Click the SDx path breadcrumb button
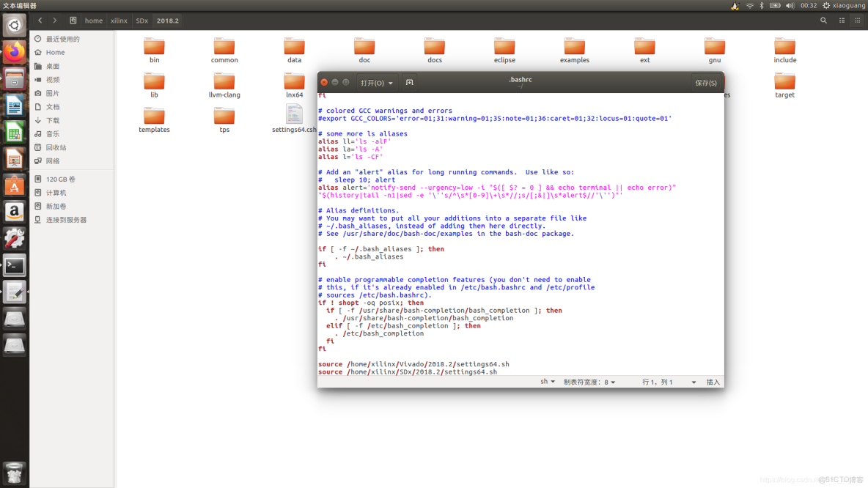 coord(141,21)
